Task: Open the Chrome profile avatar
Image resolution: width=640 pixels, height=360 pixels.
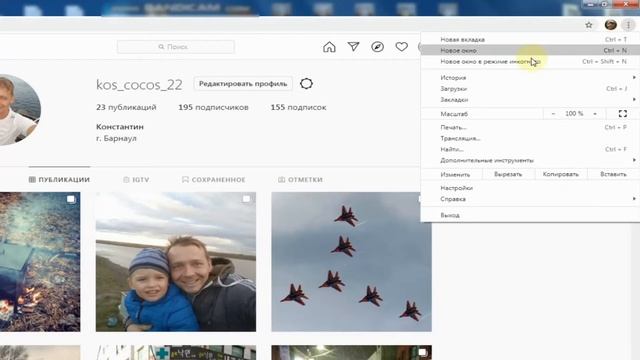Action: tap(611, 25)
